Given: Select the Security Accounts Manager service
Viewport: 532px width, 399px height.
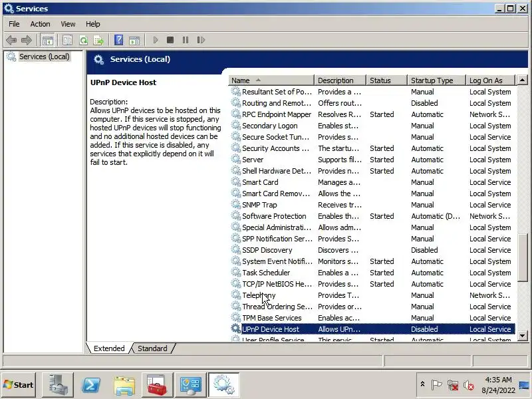Looking at the screenshot, I should pos(372,148).
